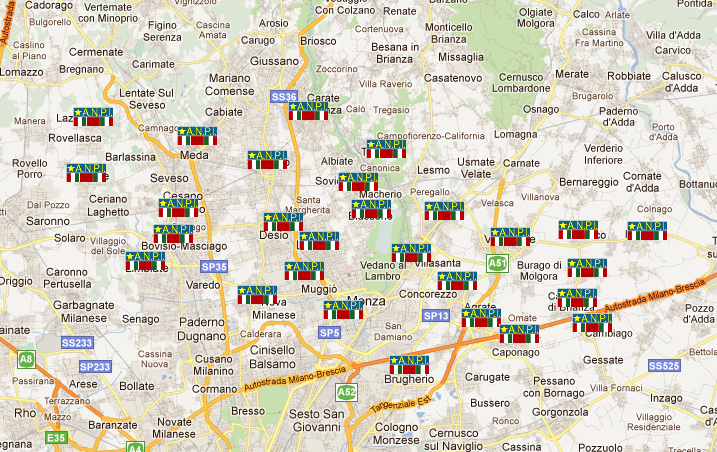The height and width of the screenshot is (452, 717).
Task: Click the A.N.P.I. marker right of Desio
Action: tap(319, 241)
